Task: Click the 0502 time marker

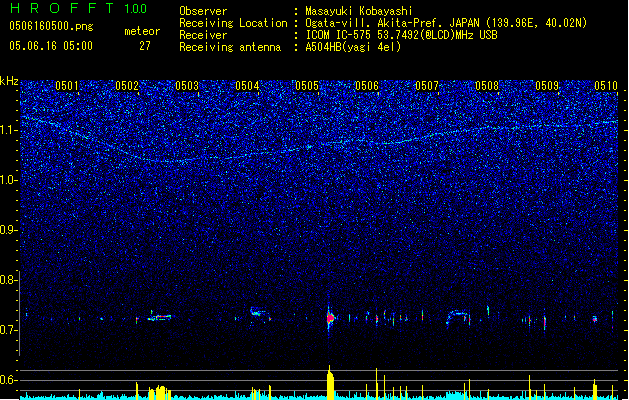Action: click(x=127, y=86)
